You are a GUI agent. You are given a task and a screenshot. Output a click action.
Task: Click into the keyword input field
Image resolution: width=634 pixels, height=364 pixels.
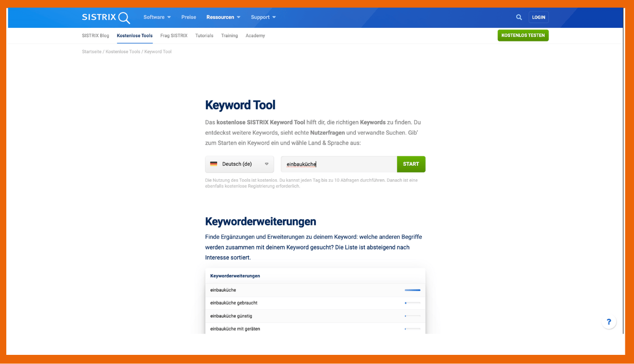click(338, 164)
